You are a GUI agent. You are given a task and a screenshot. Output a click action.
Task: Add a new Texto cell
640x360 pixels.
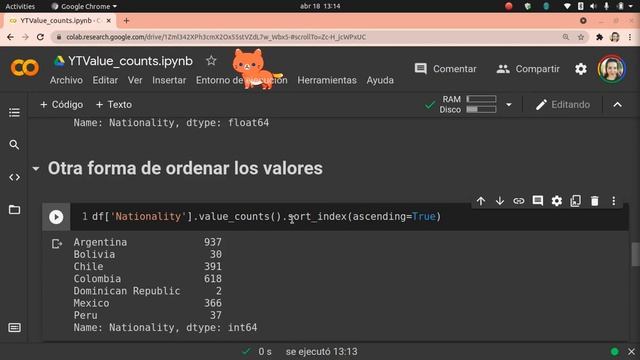tap(114, 104)
